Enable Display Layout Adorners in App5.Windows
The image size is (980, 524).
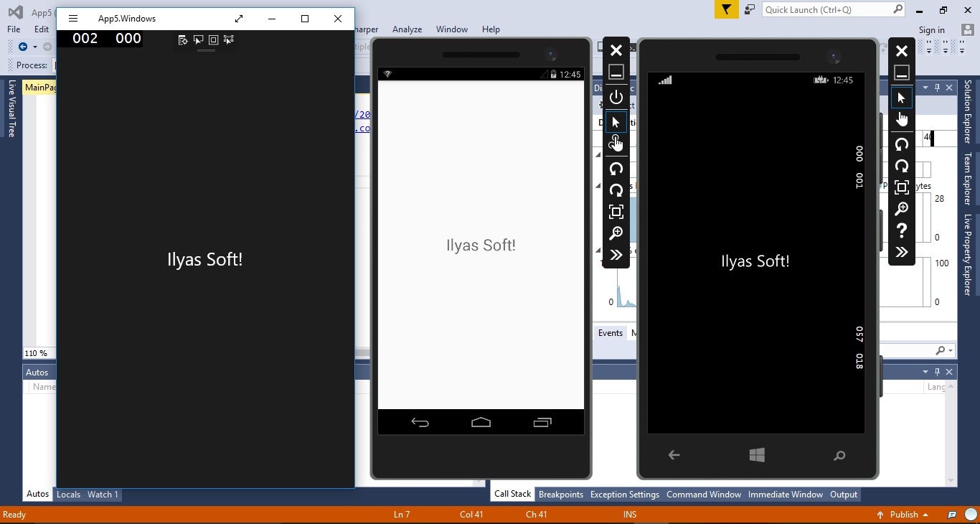click(213, 40)
